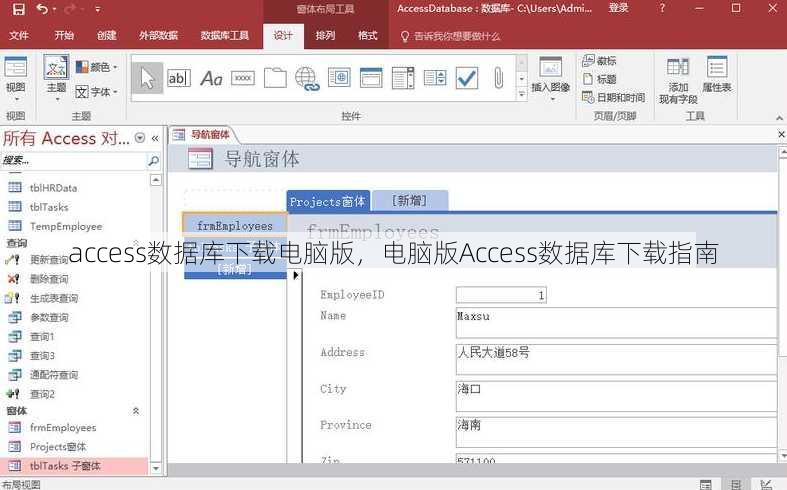Select the 查询1 query

tap(42, 336)
